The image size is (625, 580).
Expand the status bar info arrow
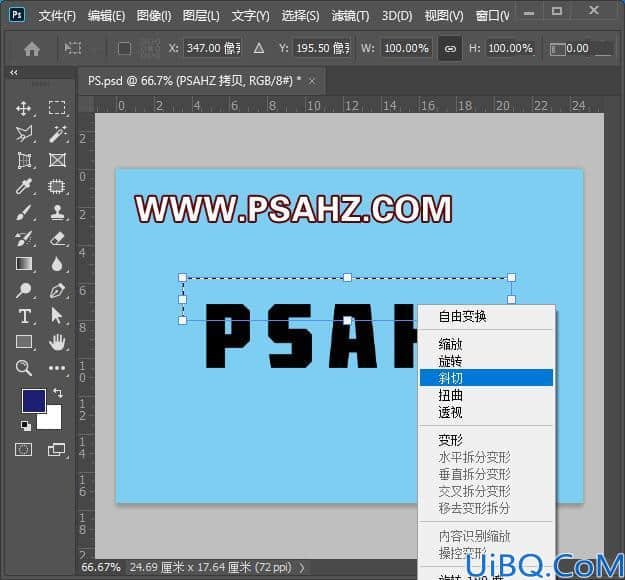[x=302, y=567]
